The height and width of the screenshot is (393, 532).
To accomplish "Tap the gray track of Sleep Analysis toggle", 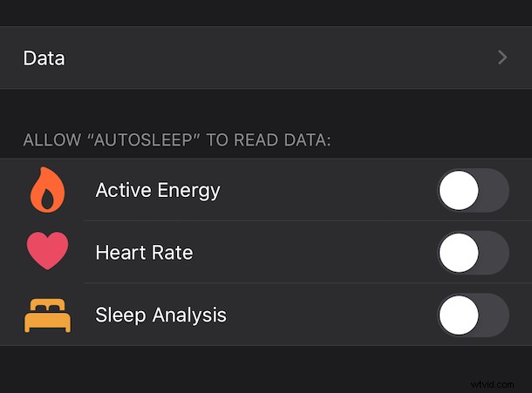I will 494,315.
